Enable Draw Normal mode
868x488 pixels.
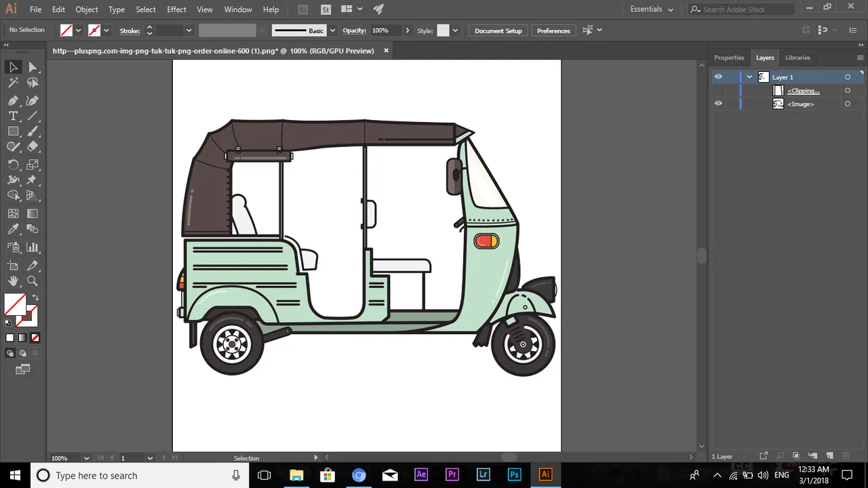10,353
